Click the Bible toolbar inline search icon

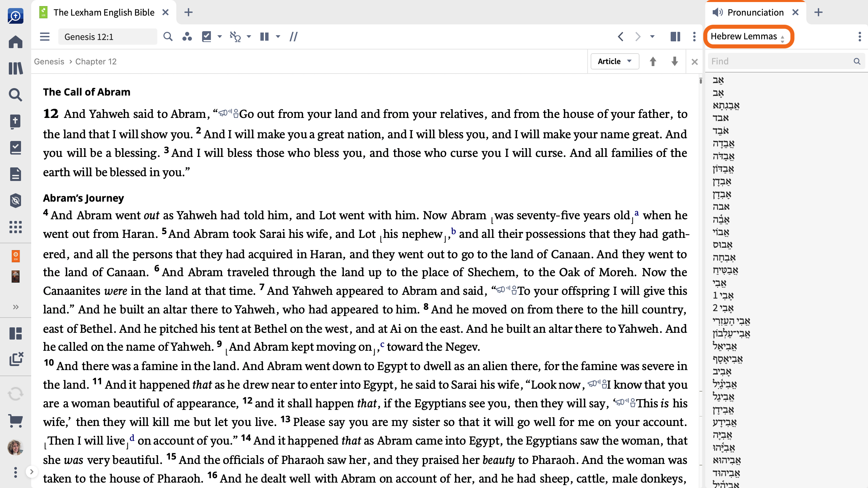(168, 37)
